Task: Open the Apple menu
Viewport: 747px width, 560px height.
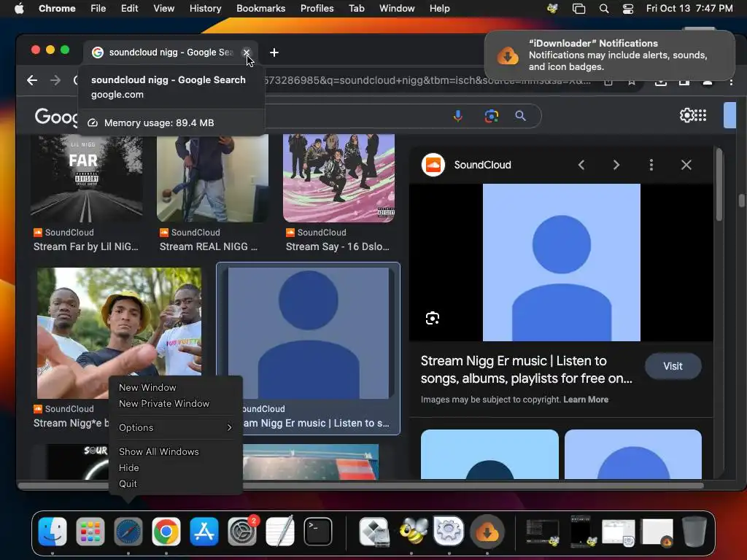Action: 19,9
